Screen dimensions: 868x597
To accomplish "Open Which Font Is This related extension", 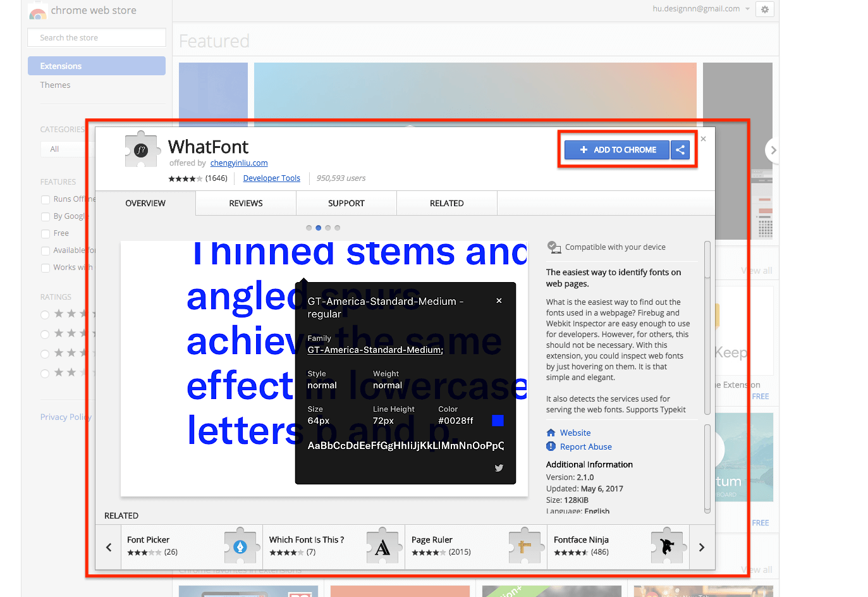I will tap(334, 547).
